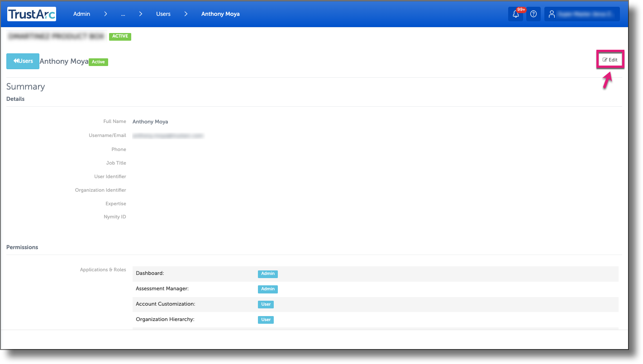Click the Organization Hierarchy row label
This screenshot has width=643, height=364.
165,319
